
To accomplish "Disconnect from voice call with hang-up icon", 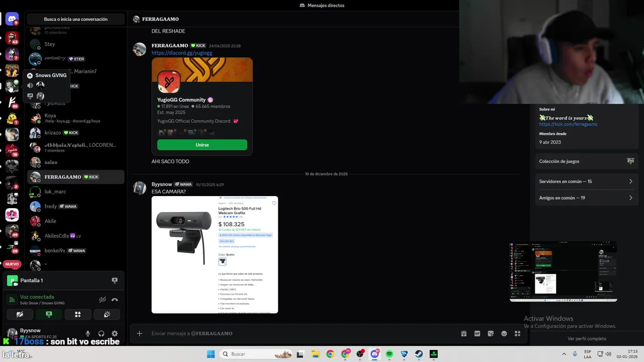I will tap(115, 300).
